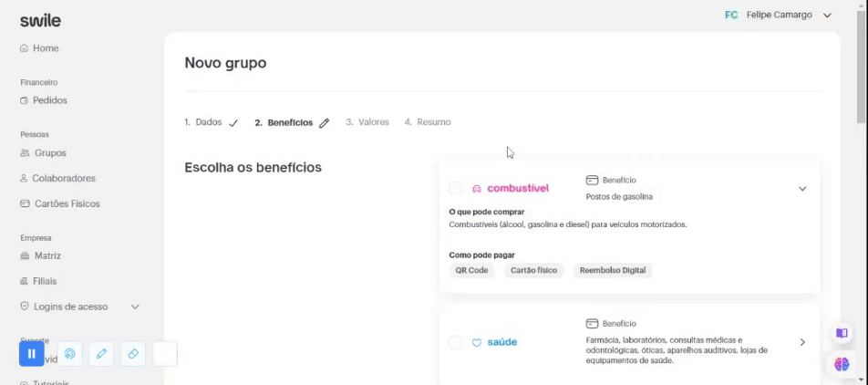Open the brain assistant icon
The width and height of the screenshot is (868, 385).
[x=842, y=364]
